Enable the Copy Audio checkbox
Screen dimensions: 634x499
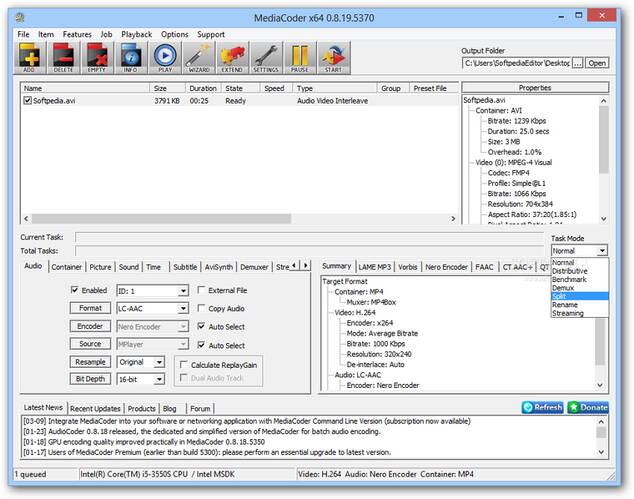click(201, 308)
